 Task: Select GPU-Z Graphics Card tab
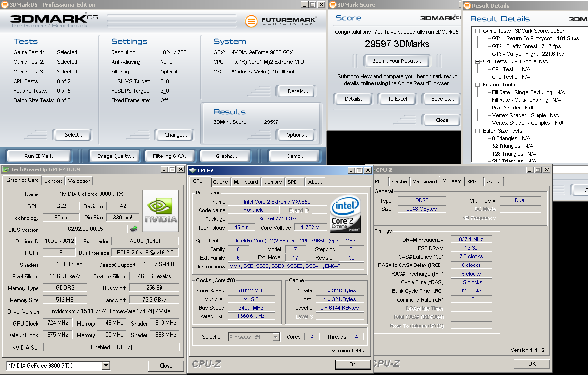[x=23, y=181]
